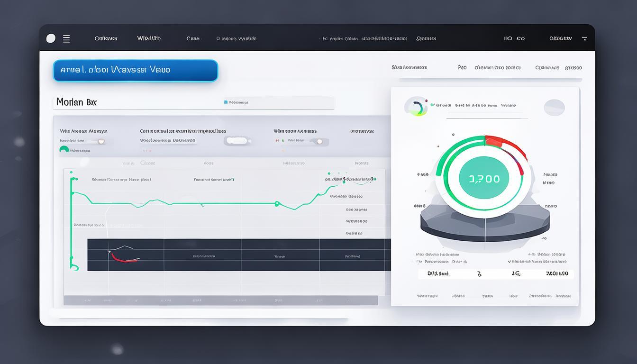Click the 'P8o' link in the sub-header
The image size is (637, 364).
(462, 68)
